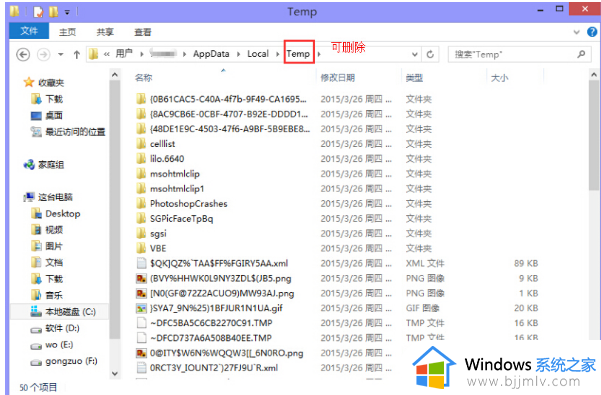Open 图片 folder in sidebar

click(x=54, y=246)
